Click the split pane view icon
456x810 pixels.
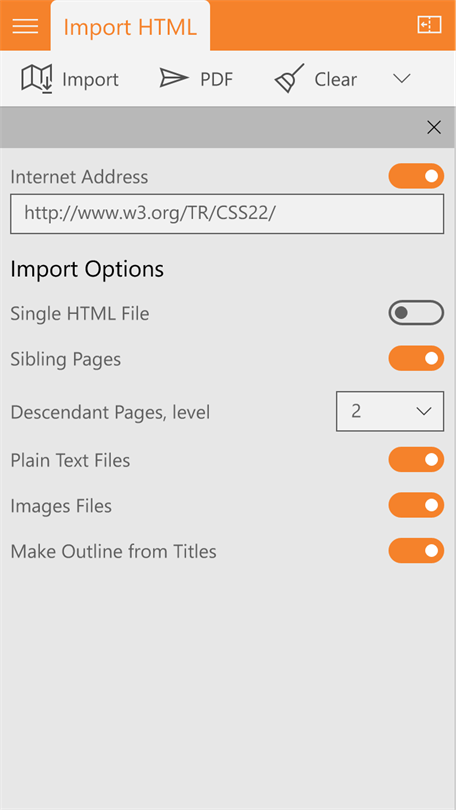429,25
